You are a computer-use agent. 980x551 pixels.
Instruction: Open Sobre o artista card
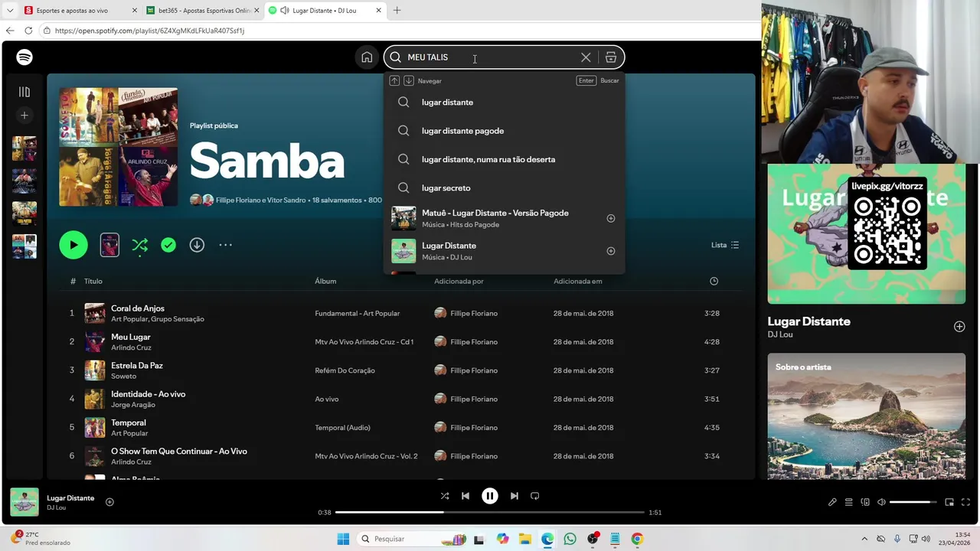[867, 416]
